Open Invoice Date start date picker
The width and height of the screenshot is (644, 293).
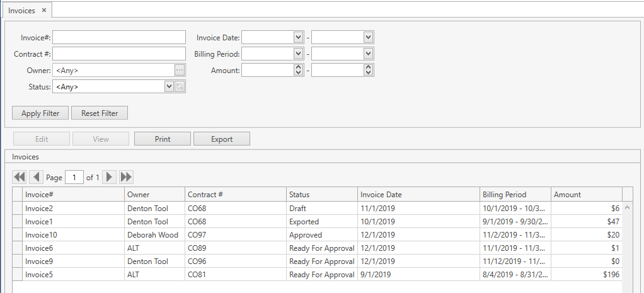tap(299, 38)
